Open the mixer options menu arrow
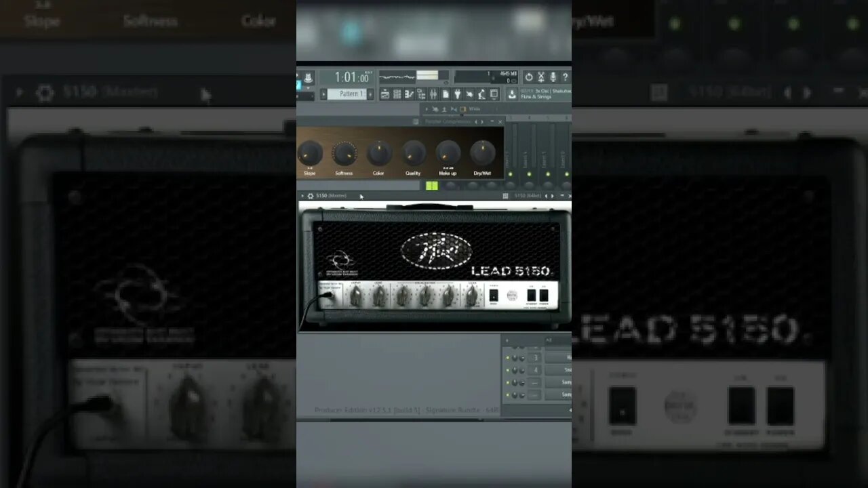The image size is (868, 488). pyautogui.click(x=426, y=109)
